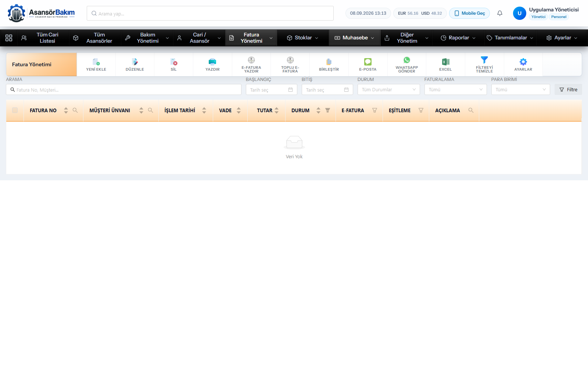The width and height of the screenshot is (588, 368).
Task: Open Tüm Asansörler menu item
Action: [95, 38]
